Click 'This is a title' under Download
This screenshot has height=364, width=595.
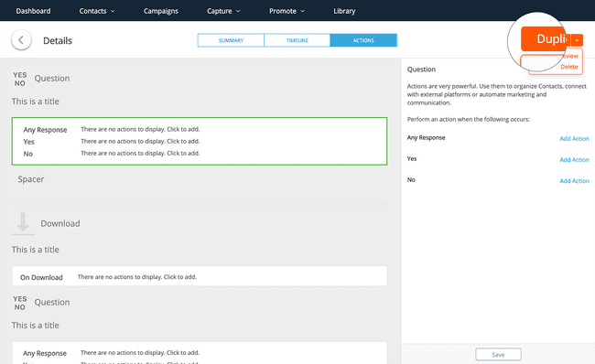tap(36, 250)
